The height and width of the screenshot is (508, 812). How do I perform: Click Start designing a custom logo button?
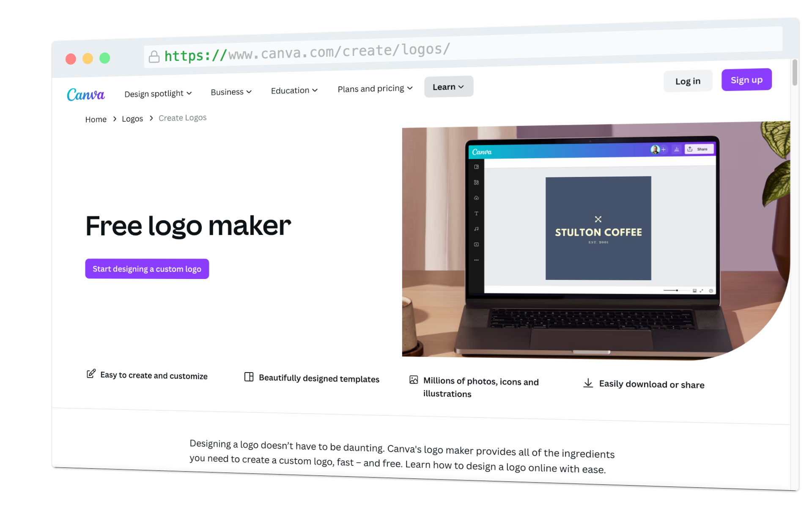[x=147, y=269]
